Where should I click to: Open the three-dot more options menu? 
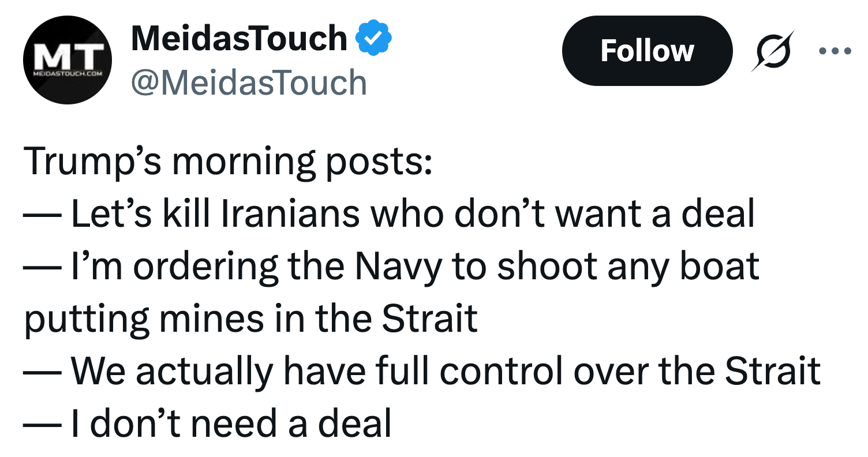(835, 51)
